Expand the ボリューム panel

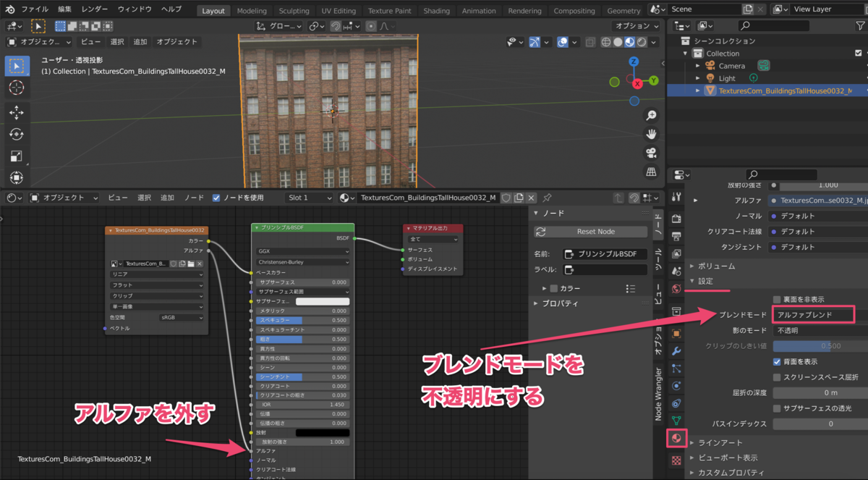click(692, 266)
